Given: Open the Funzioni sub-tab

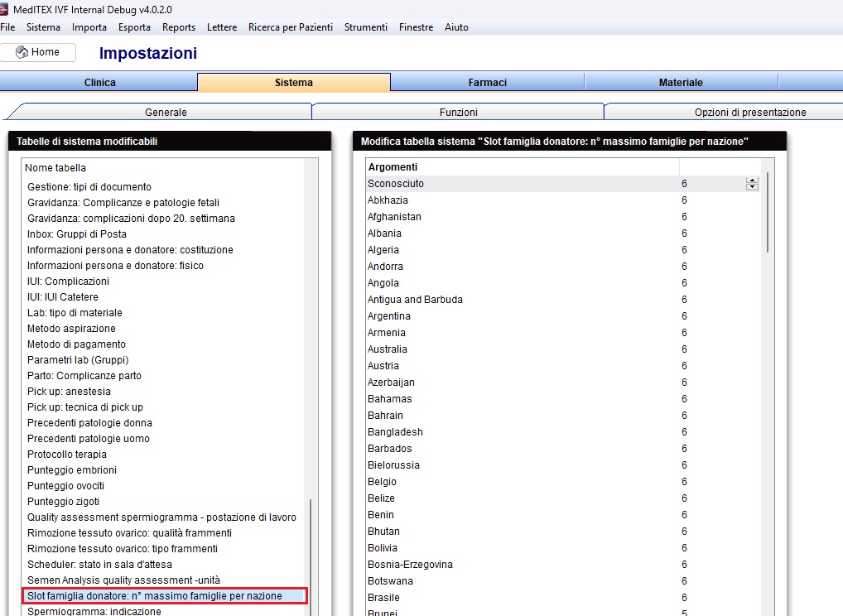Looking at the screenshot, I should coord(458,112).
